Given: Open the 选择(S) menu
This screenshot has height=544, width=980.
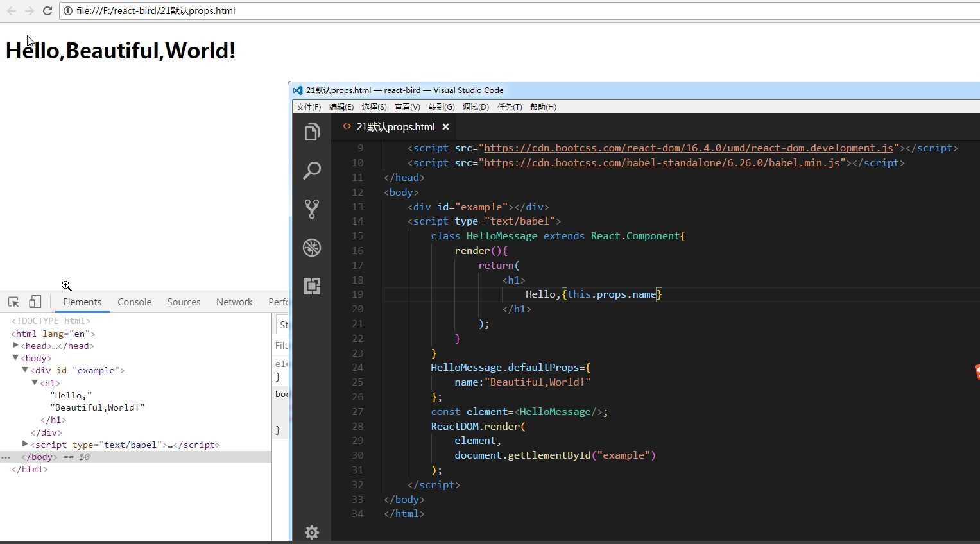Looking at the screenshot, I should tap(374, 107).
